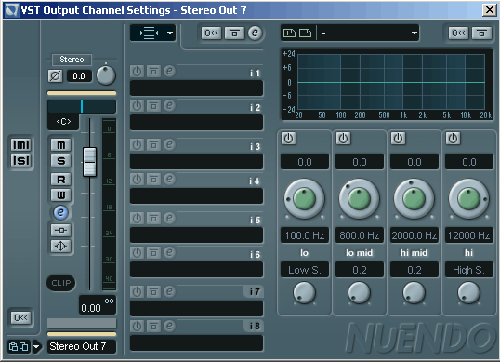Toggle the insert bypass icon below the e button
500x362 pixels.
click(61, 230)
